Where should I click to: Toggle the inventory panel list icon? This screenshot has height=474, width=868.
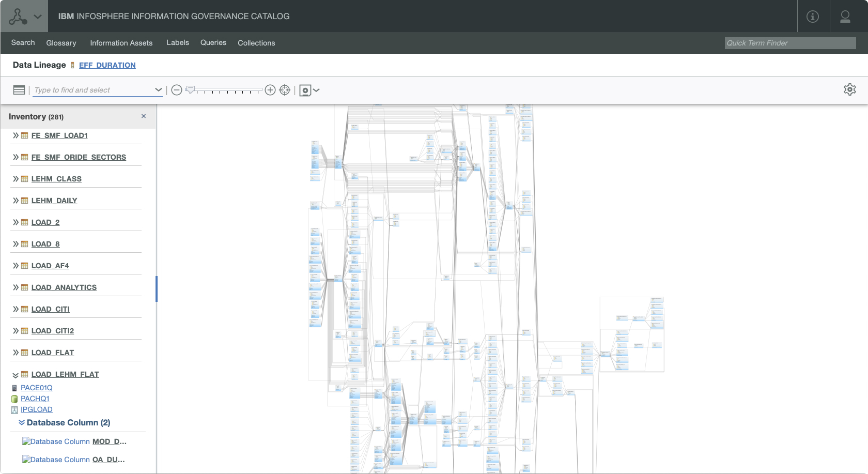19,90
